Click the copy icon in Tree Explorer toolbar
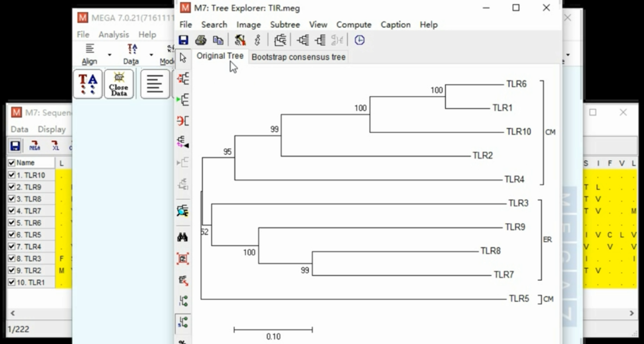 (x=218, y=41)
